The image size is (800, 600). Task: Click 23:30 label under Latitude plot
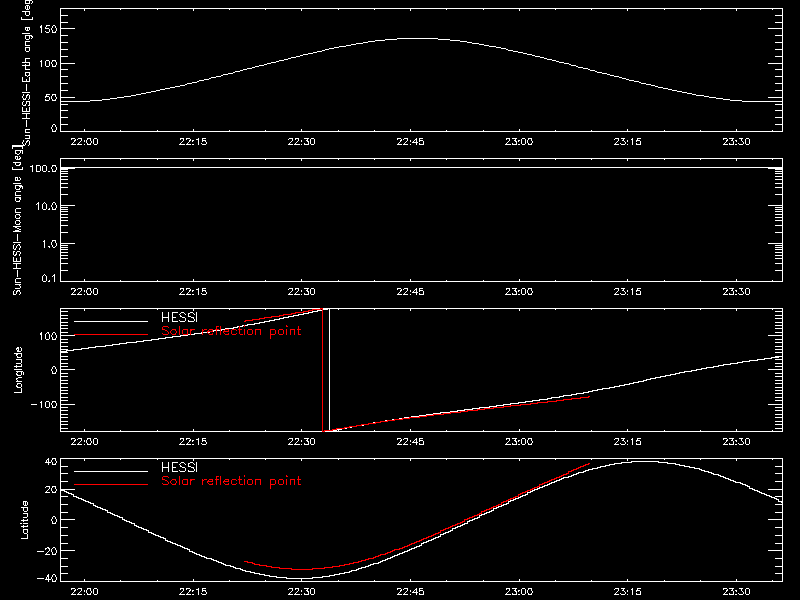736,591
